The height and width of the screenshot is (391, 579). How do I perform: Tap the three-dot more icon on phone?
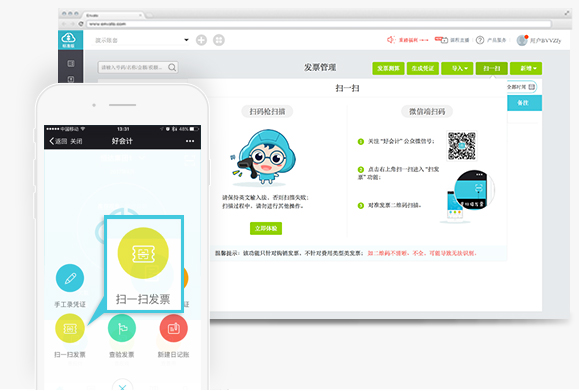190,141
